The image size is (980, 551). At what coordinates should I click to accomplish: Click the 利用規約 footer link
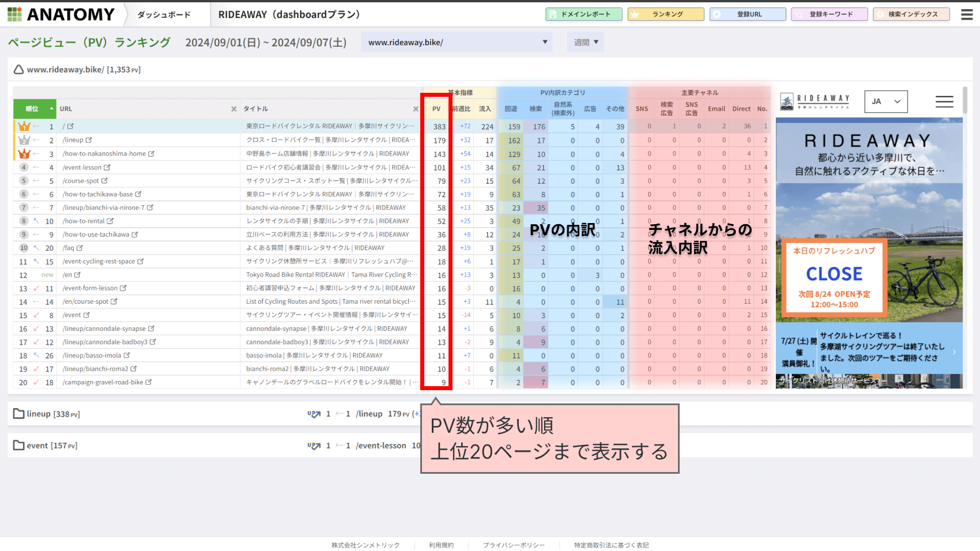coord(441,545)
